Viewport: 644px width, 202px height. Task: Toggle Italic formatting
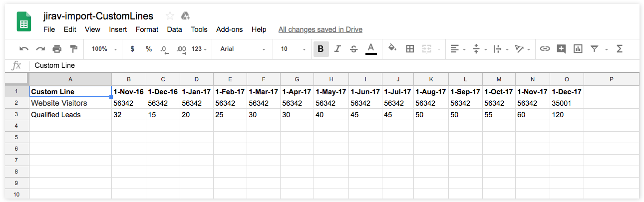[337, 49]
